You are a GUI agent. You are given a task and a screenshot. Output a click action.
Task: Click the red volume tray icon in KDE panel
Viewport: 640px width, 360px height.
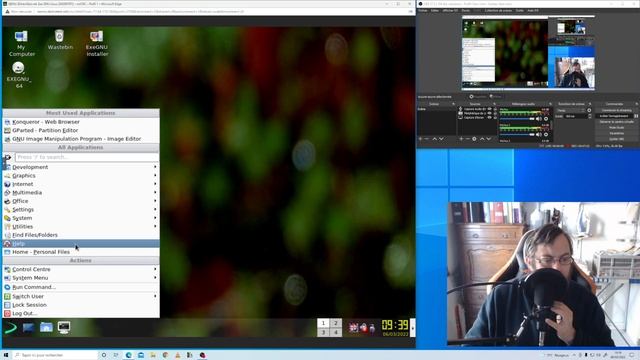[363, 327]
